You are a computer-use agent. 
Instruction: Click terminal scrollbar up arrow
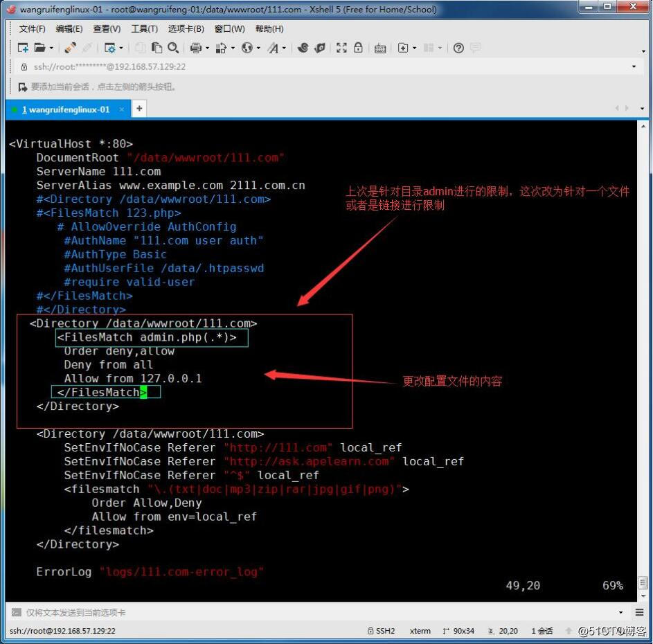click(x=643, y=127)
